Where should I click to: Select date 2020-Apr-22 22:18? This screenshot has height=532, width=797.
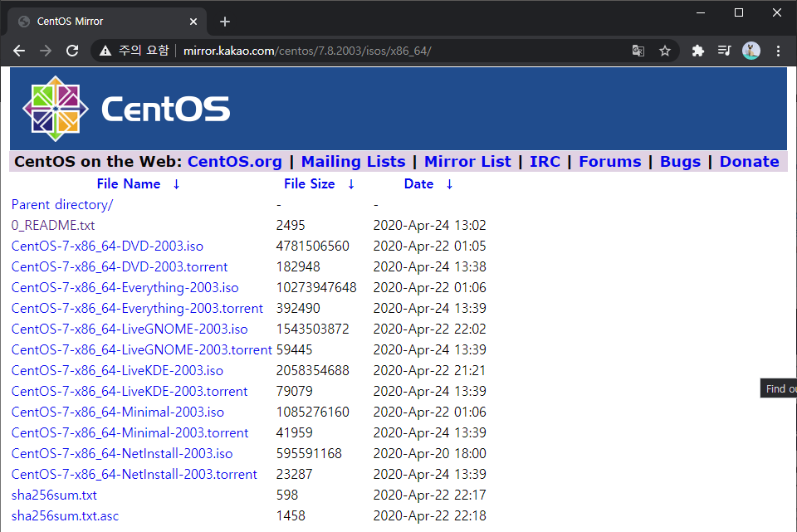click(429, 516)
